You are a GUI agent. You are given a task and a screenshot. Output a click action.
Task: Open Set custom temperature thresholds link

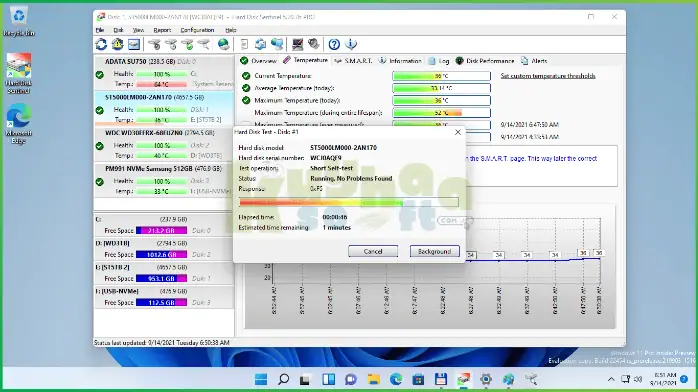click(x=548, y=76)
